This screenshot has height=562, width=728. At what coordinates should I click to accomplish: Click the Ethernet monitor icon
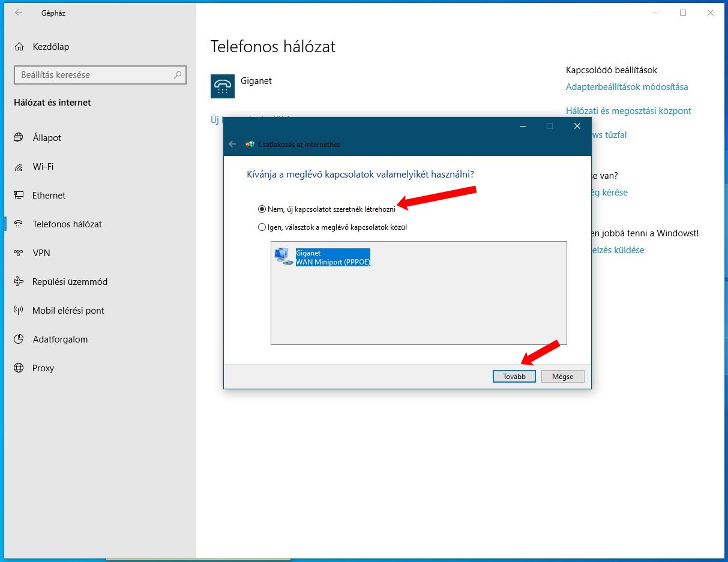pyautogui.click(x=19, y=196)
